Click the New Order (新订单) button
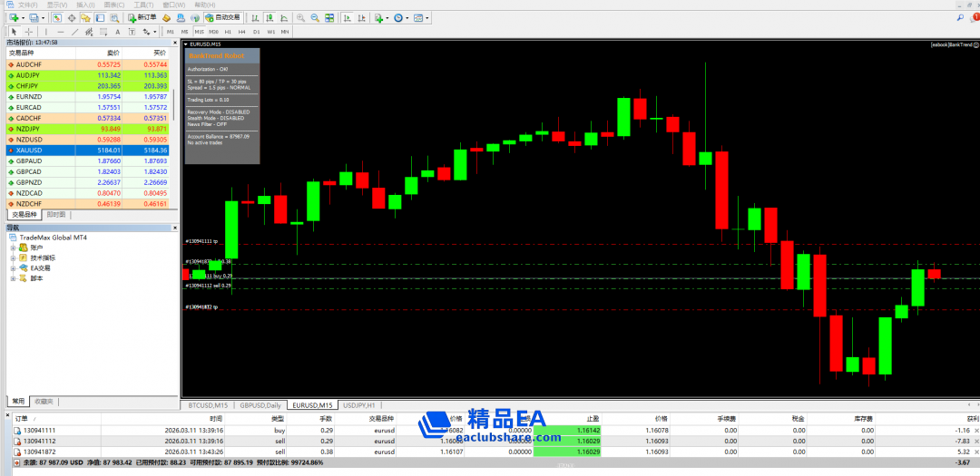 coord(142,17)
